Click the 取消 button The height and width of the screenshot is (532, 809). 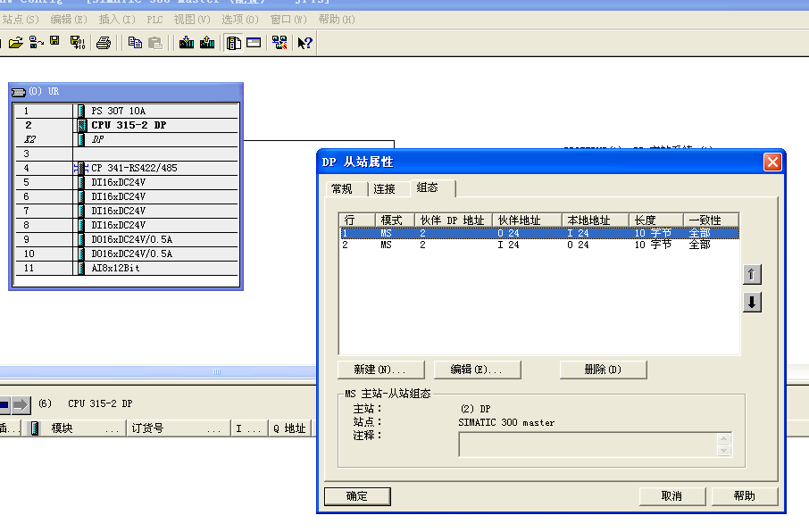672,496
